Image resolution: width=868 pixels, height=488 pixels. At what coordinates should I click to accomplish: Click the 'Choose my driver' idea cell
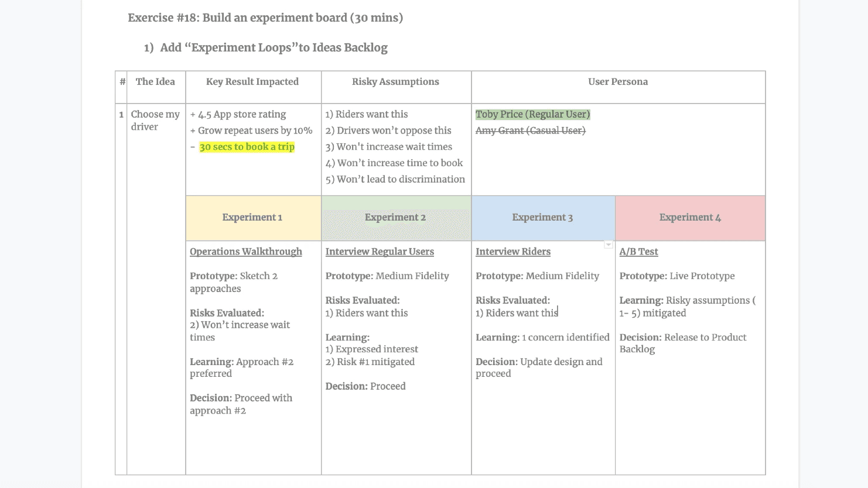tap(155, 121)
